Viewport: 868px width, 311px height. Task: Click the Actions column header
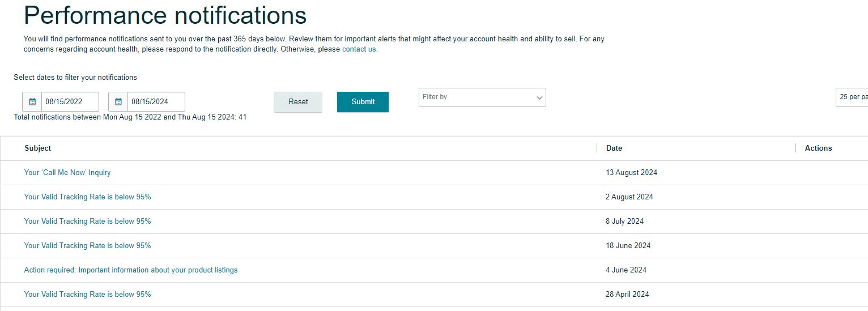tap(818, 148)
